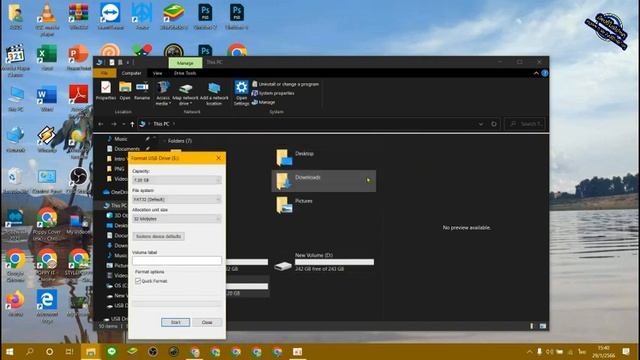This screenshot has width=640, height=360.
Task: Click the Up one level arrow
Action: pyautogui.click(x=132, y=124)
